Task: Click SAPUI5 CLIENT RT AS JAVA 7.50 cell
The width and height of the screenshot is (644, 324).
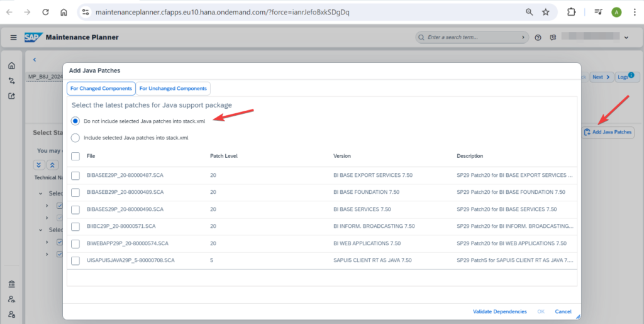Action: pos(372,260)
